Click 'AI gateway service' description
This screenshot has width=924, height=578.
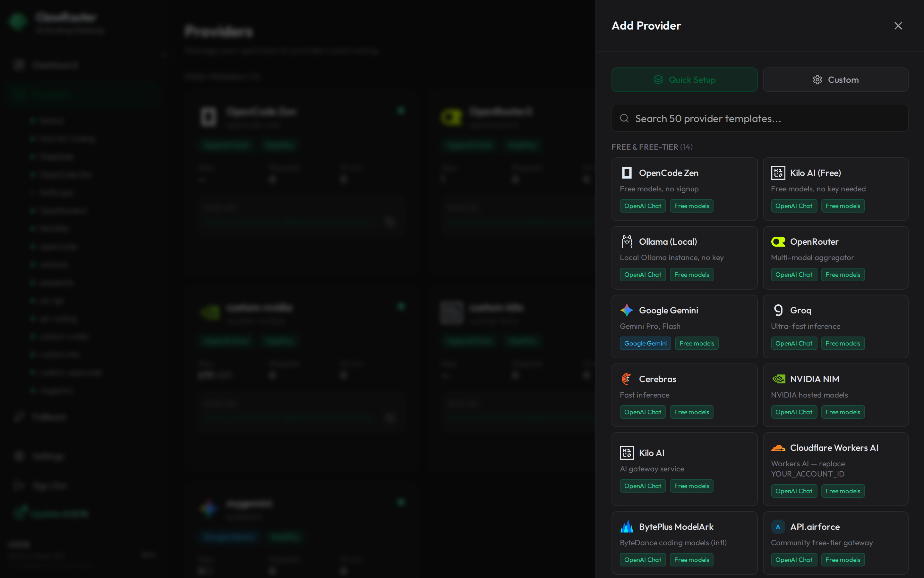(652, 469)
